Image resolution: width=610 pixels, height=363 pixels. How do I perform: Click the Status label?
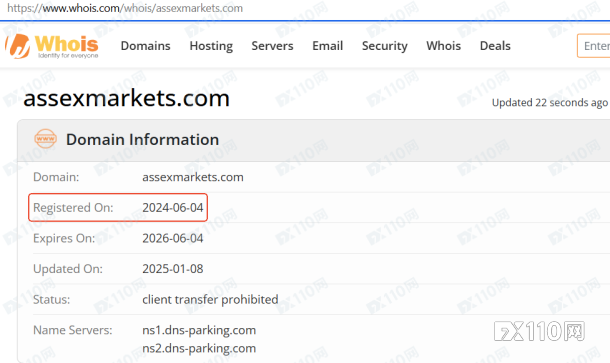(52, 300)
